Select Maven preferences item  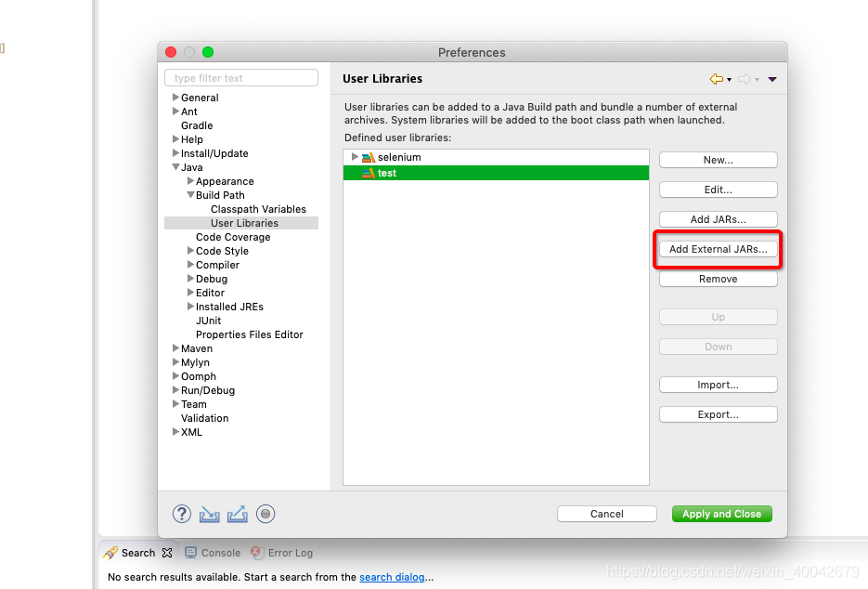pos(197,348)
